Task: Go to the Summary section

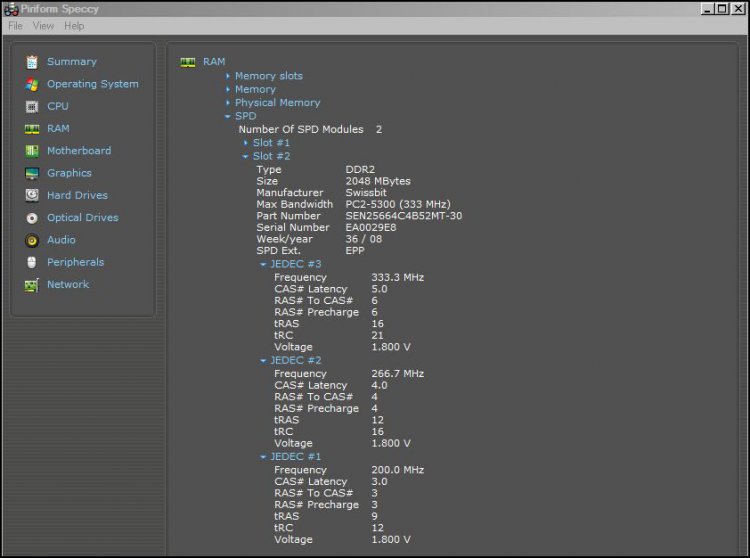Action: tap(72, 62)
